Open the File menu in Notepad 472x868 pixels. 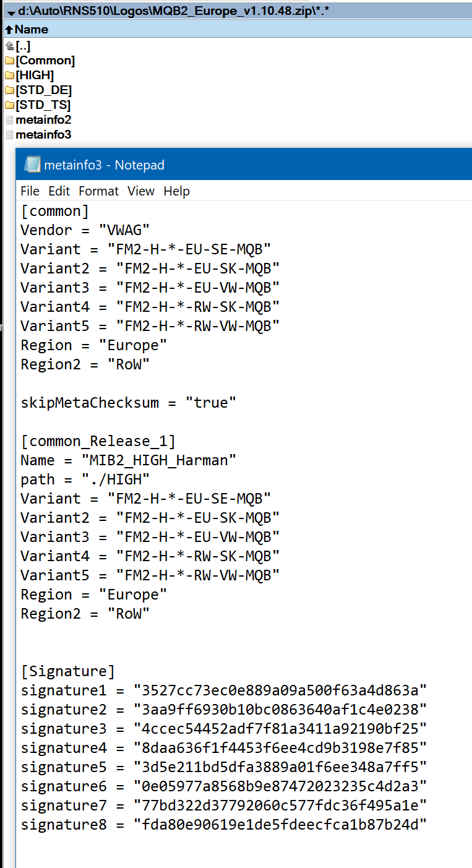click(30, 191)
